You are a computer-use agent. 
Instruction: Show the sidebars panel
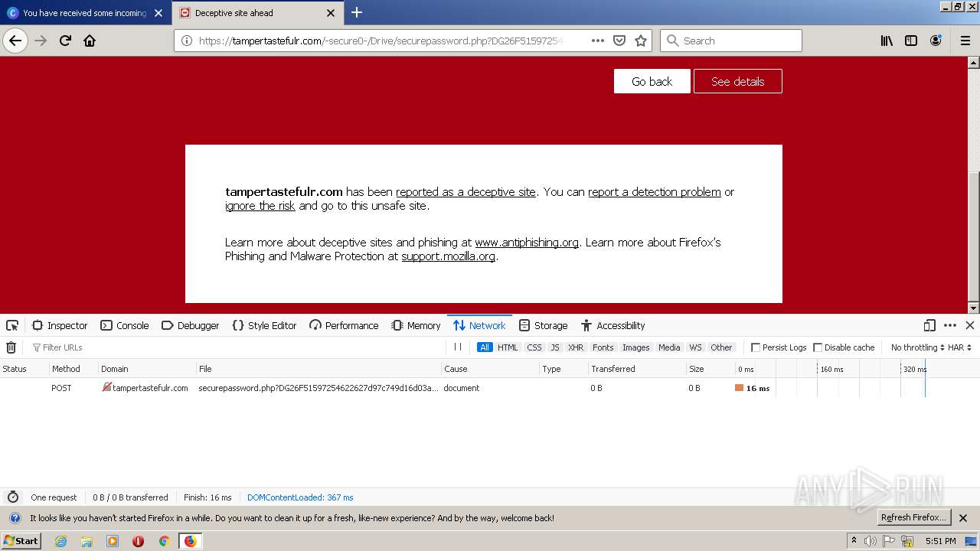pos(911,41)
